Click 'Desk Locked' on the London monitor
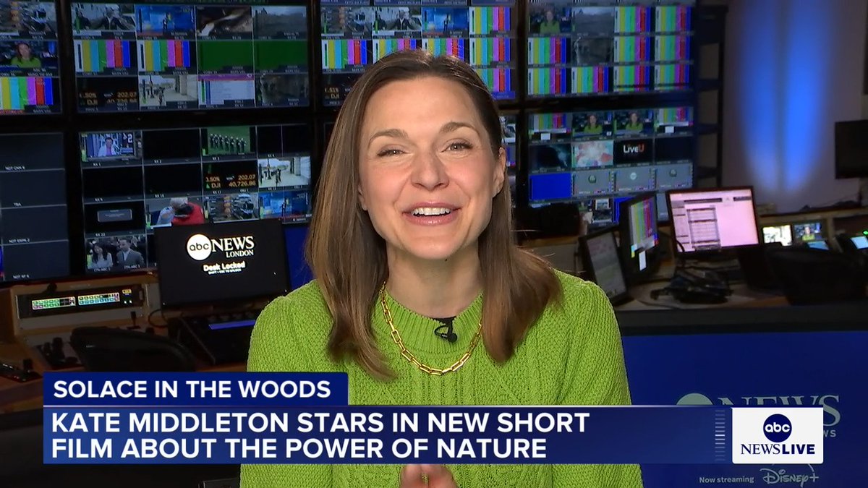Viewport: 868px width, 488px height. pyautogui.click(x=224, y=266)
